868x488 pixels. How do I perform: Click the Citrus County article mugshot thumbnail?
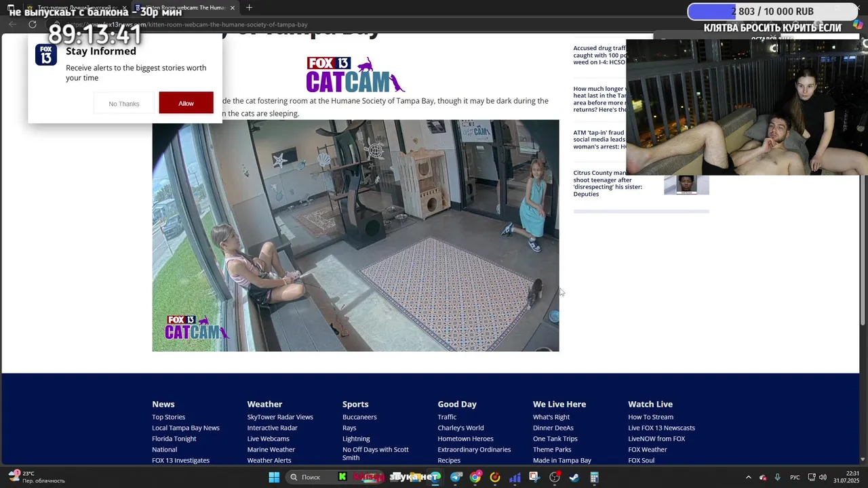(686, 184)
